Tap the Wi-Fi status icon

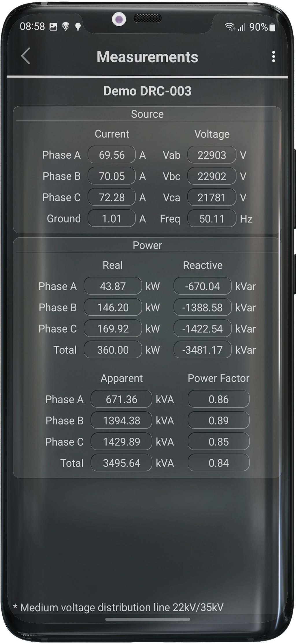[x=230, y=27]
